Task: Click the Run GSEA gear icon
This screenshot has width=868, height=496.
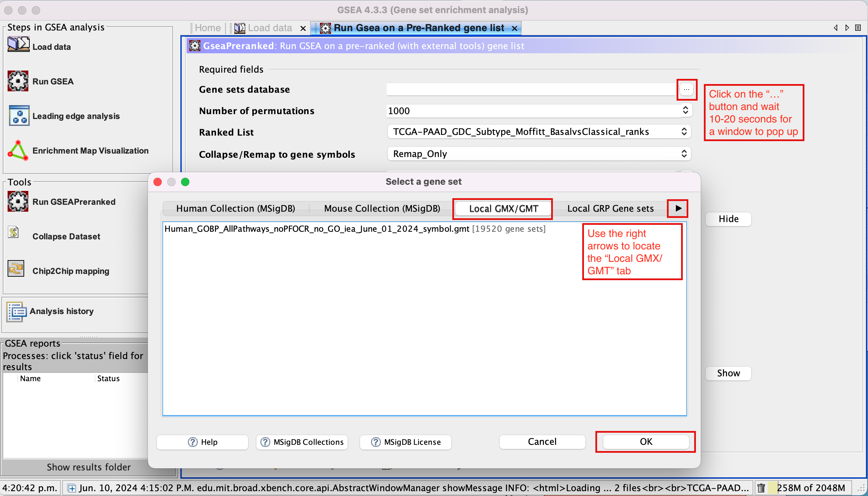Action: 18,81
